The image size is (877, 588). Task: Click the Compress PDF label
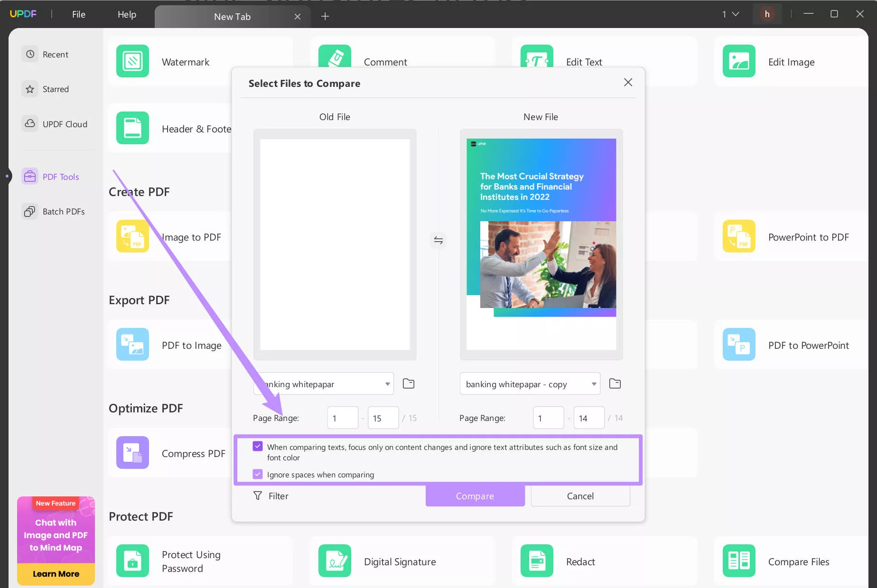[x=194, y=454]
